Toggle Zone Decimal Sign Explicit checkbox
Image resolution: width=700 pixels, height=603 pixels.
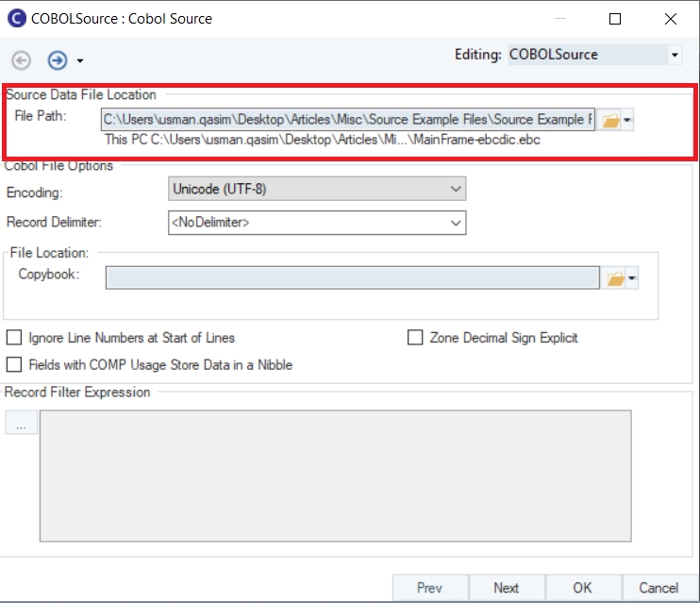[415, 338]
